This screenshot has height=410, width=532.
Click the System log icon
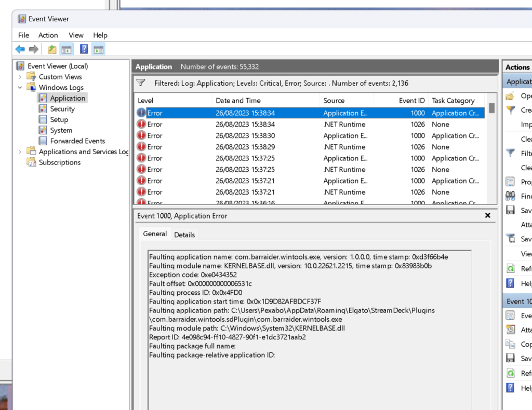pyautogui.click(x=43, y=130)
